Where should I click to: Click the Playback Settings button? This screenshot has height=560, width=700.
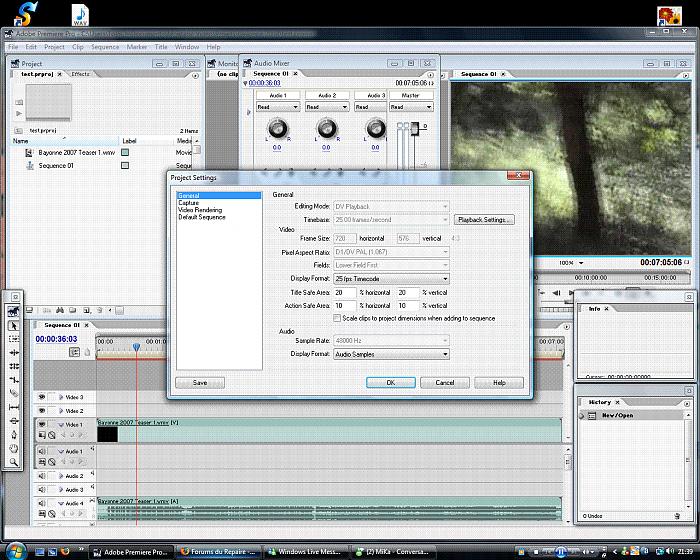coord(484,220)
